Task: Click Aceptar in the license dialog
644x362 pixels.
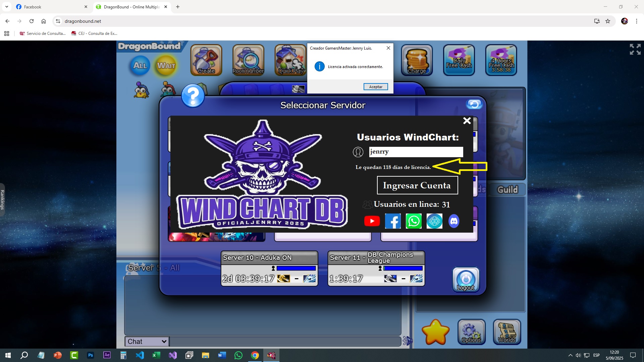Action: click(376, 87)
